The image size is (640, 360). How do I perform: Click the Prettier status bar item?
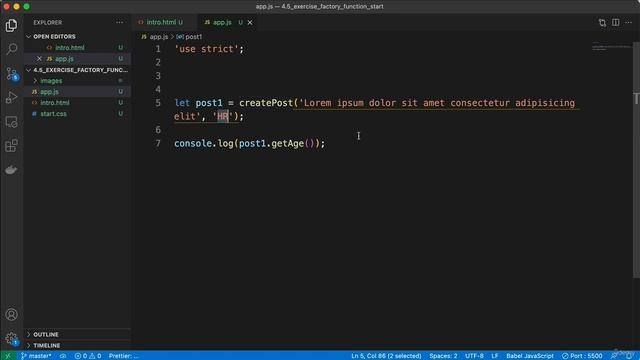[124, 356]
